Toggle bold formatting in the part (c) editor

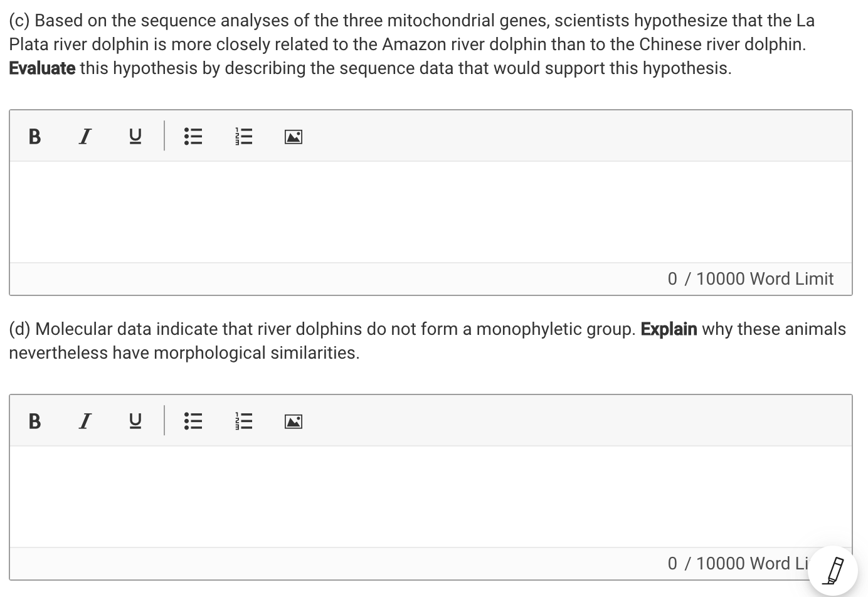[34, 136]
